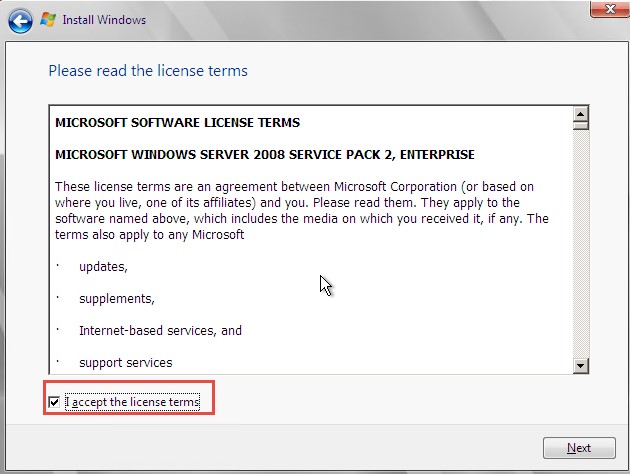Image resolution: width=630 pixels, height=474 pixels.
Task: Click the Windows flag icon in title bar
Action: click(47, 19)
